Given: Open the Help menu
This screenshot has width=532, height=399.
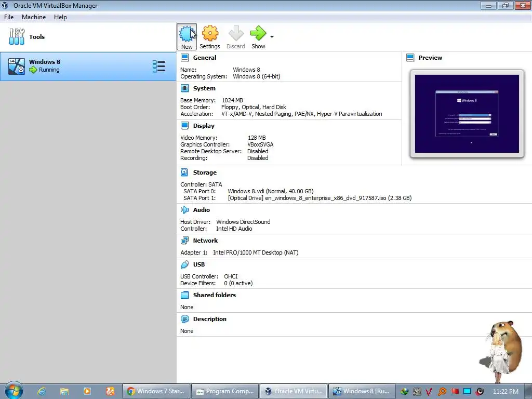Looking at the screenshot, I should click(60, 17).
